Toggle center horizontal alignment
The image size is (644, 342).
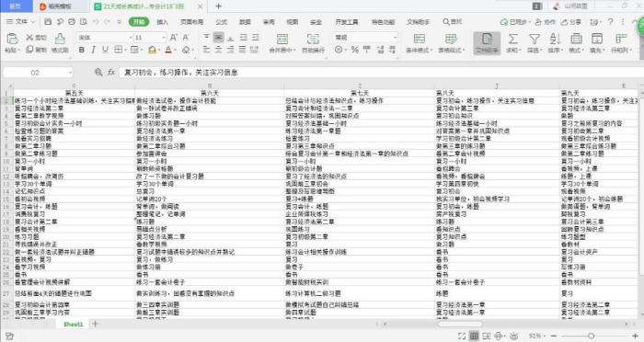pos(219,50)
